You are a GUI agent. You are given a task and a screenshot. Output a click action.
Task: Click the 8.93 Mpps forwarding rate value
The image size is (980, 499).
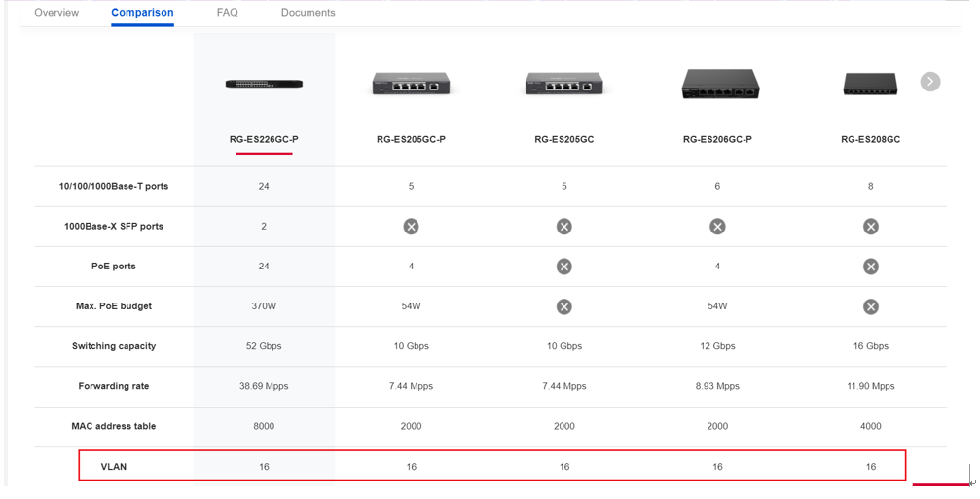click(x=717, y=386)
